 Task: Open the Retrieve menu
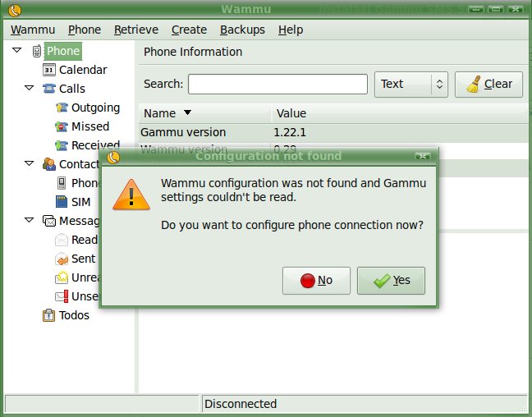136,30
